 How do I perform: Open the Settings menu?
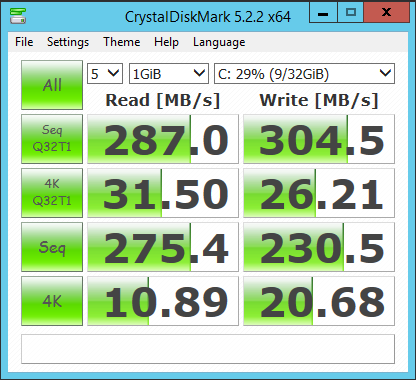point(68,42)
